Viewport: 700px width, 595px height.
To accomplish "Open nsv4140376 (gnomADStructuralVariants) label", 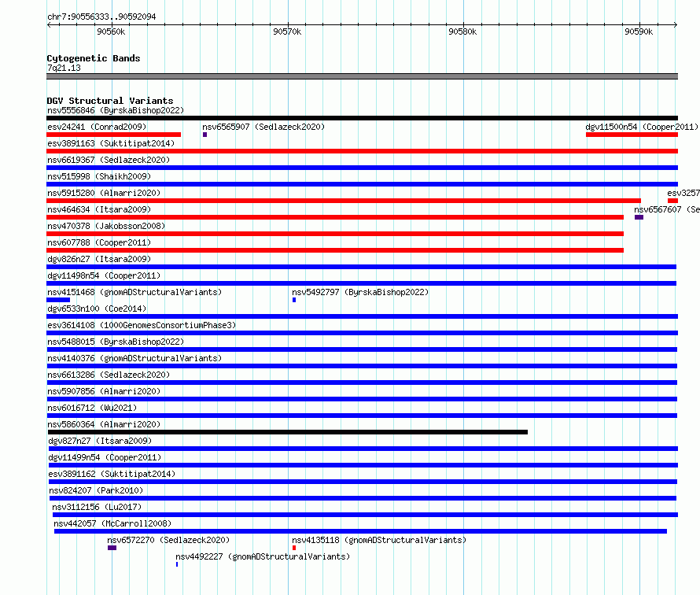I will click(x=134, y=358).
